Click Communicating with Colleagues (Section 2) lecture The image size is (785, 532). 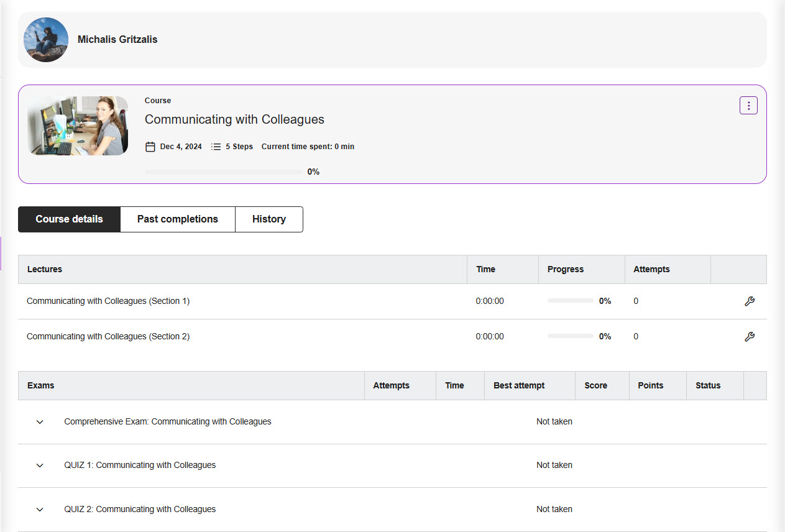[x=108, y=336]
